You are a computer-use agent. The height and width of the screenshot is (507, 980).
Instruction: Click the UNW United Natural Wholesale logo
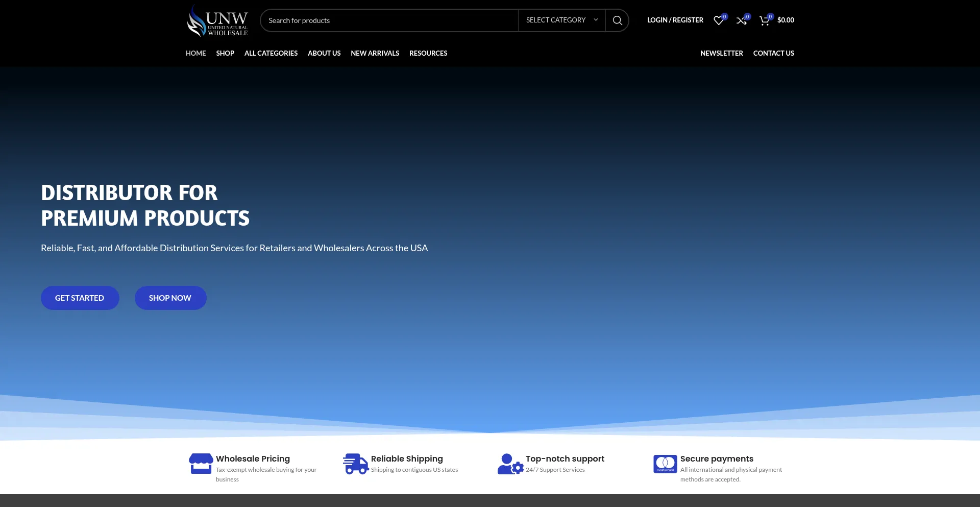pyautogui.click(x=217, y=20)
